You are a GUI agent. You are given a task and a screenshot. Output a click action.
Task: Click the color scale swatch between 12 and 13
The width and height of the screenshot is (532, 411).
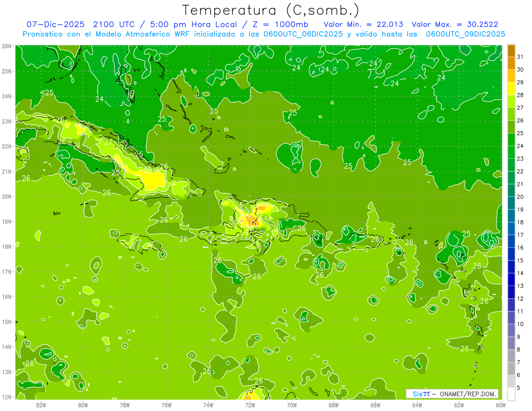pos(511,292)
